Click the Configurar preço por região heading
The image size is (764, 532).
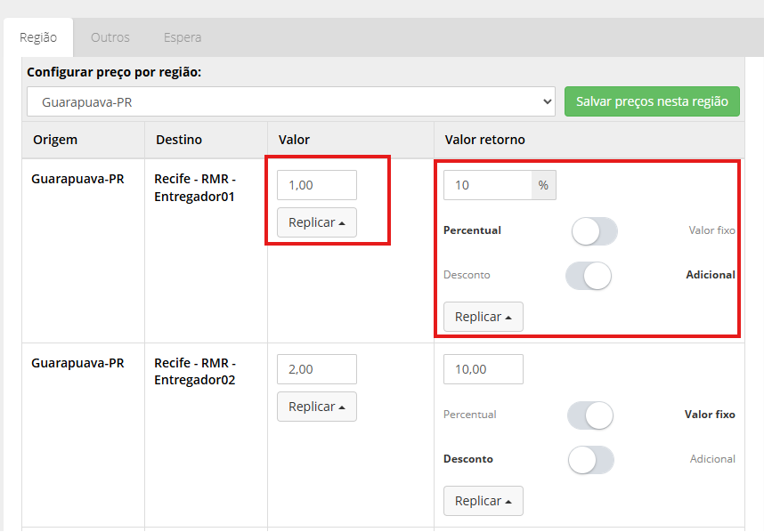coord(114,72)
